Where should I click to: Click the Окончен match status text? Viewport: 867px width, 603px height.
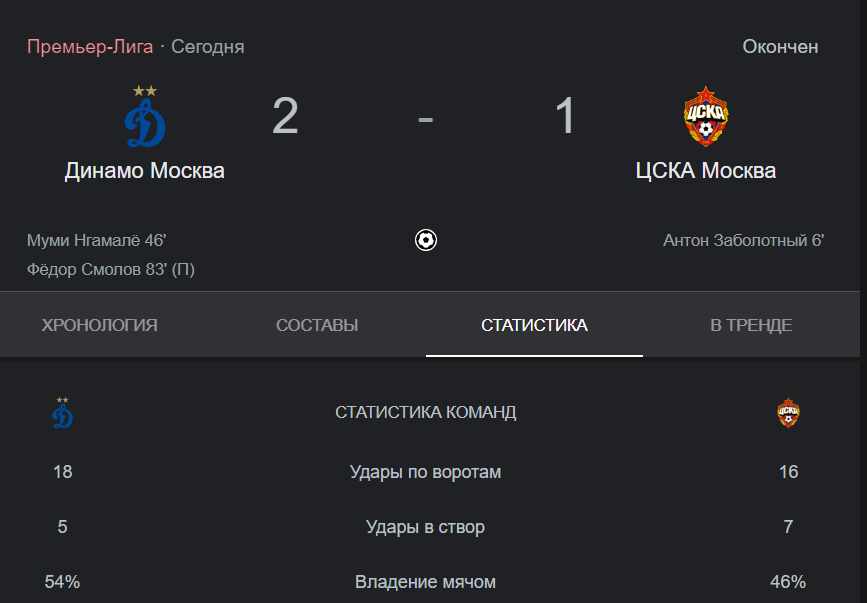click(780, 46)
